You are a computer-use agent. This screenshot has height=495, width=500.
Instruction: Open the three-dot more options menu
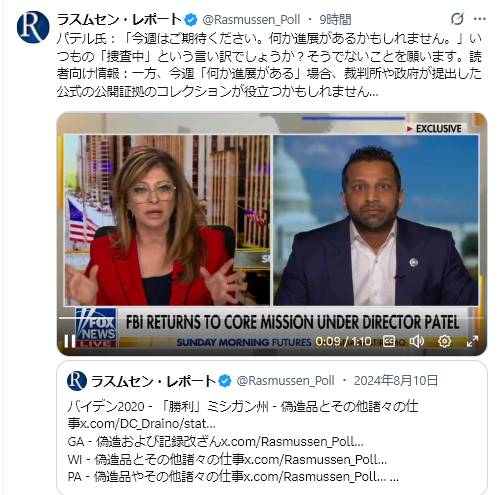coord(479,19)
